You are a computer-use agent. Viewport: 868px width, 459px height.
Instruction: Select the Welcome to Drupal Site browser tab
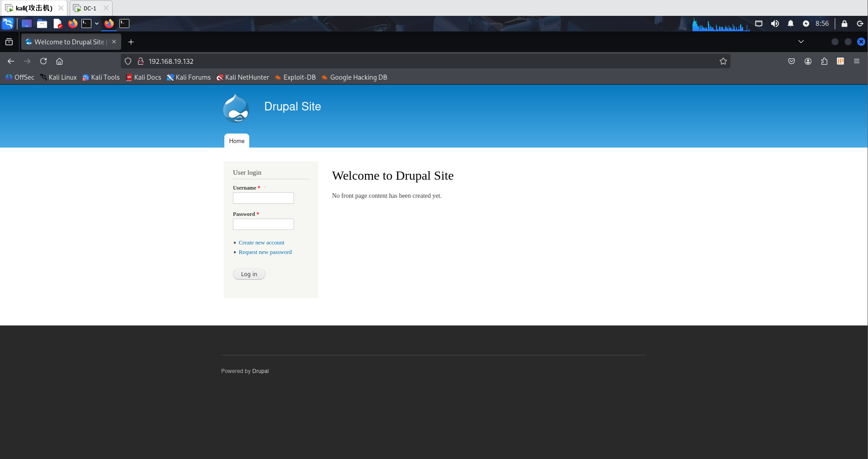70,42
